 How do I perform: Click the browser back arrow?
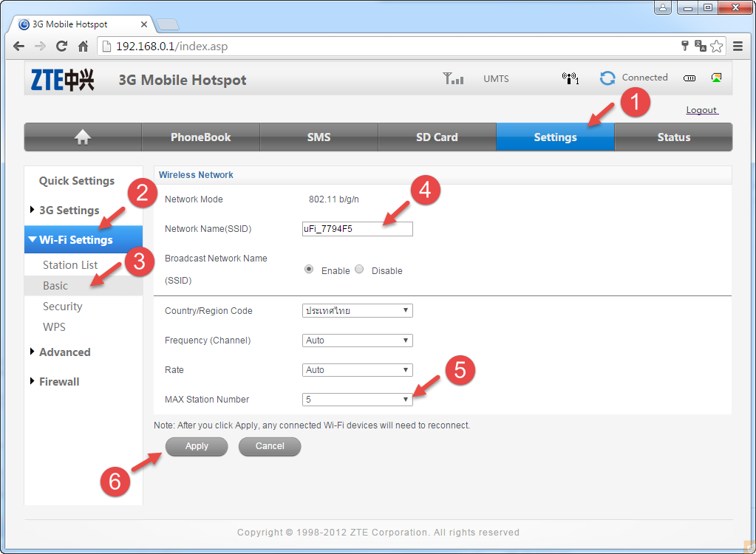[18, 47]
